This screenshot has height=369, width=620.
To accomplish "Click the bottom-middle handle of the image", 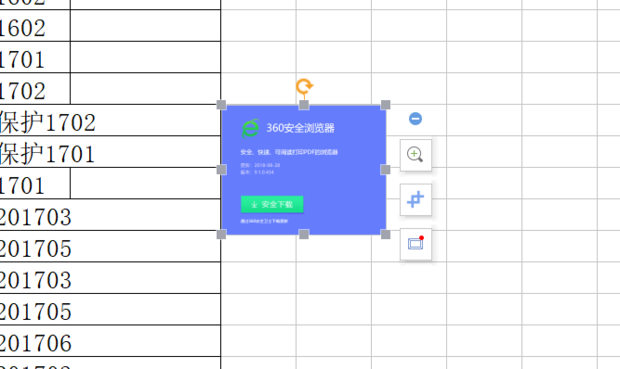I will pos(304,234).
